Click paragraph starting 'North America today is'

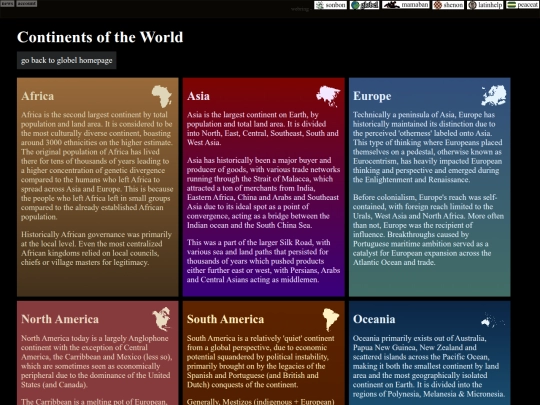96,361
